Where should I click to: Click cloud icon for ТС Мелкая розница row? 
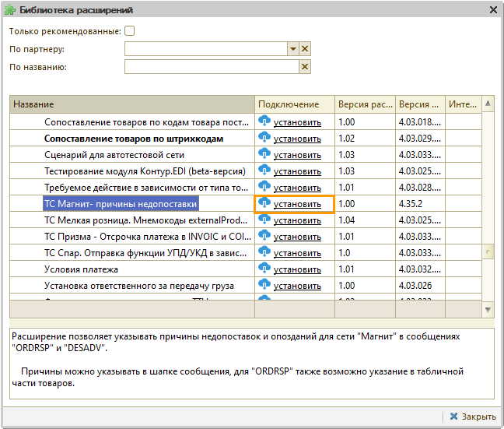tap(264, 220)
